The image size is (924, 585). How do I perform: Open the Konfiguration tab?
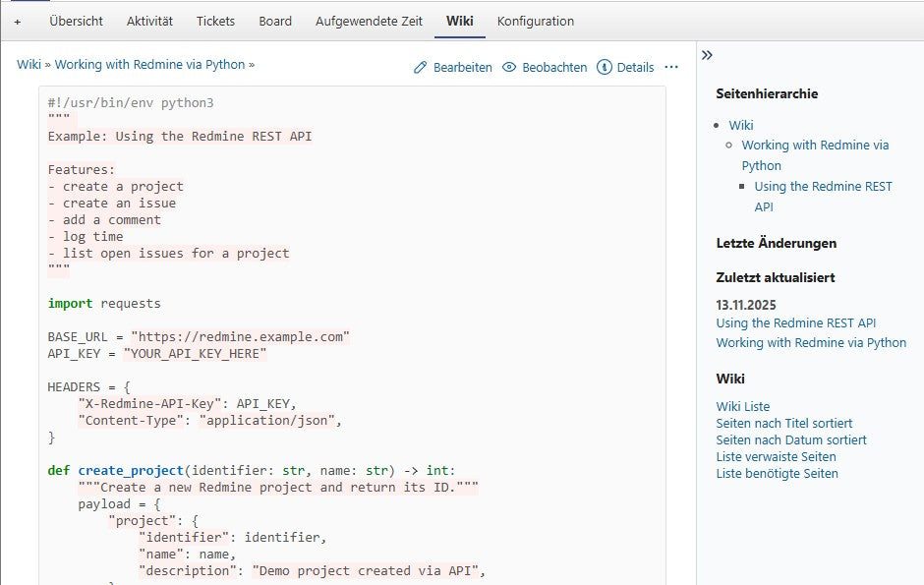536,21
